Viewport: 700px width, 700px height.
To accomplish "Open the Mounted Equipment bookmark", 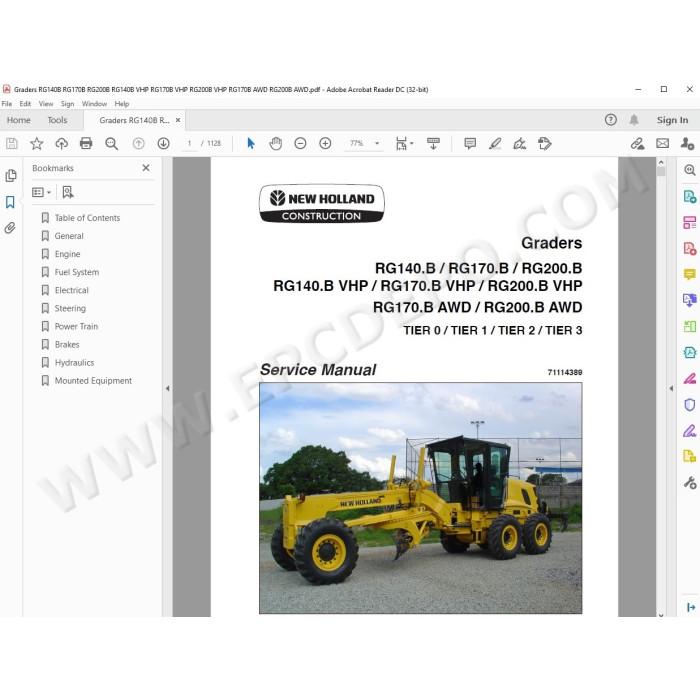I will 93,381.
